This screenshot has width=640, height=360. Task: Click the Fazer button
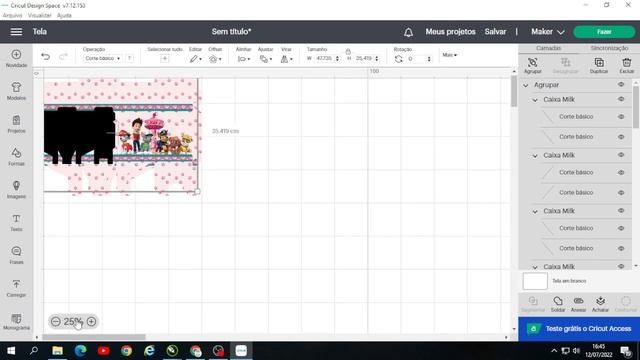tap(604, 32)
